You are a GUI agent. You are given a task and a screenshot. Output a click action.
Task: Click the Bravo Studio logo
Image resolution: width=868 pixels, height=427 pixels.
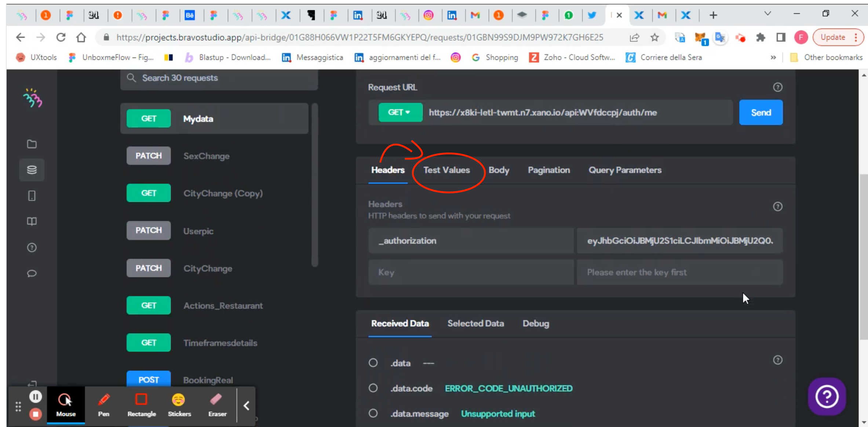(33, 98)
